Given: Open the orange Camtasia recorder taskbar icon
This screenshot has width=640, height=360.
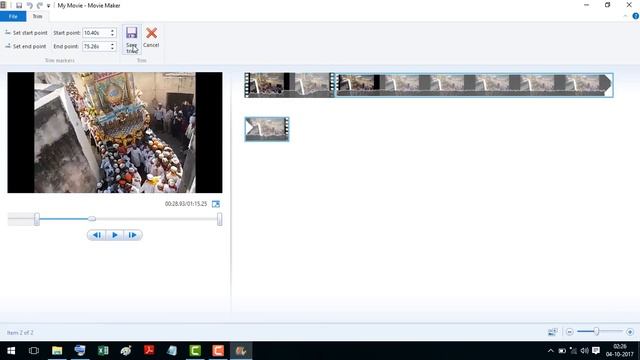Looking at the screenshot, I should (x=218, y=351).
